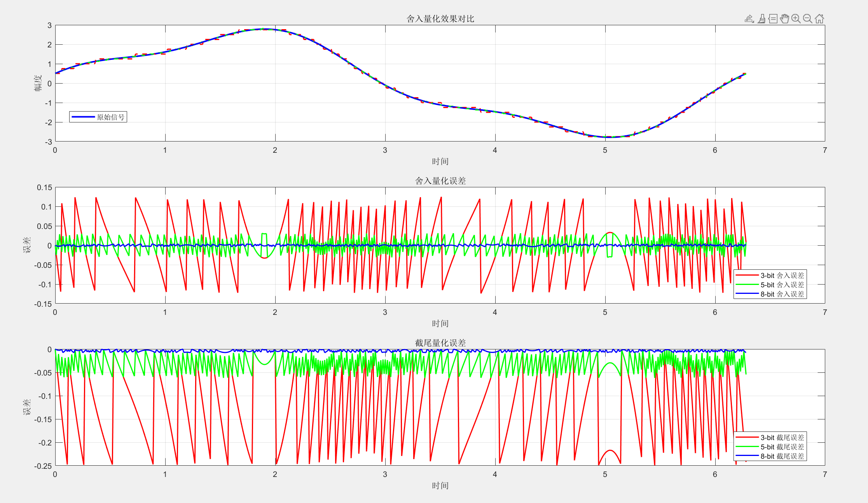The height and width of the screenshot is (503, 868).
Task: Click the 8-bit 舍入误差 legend entry
Action: [x=782, y=294]
